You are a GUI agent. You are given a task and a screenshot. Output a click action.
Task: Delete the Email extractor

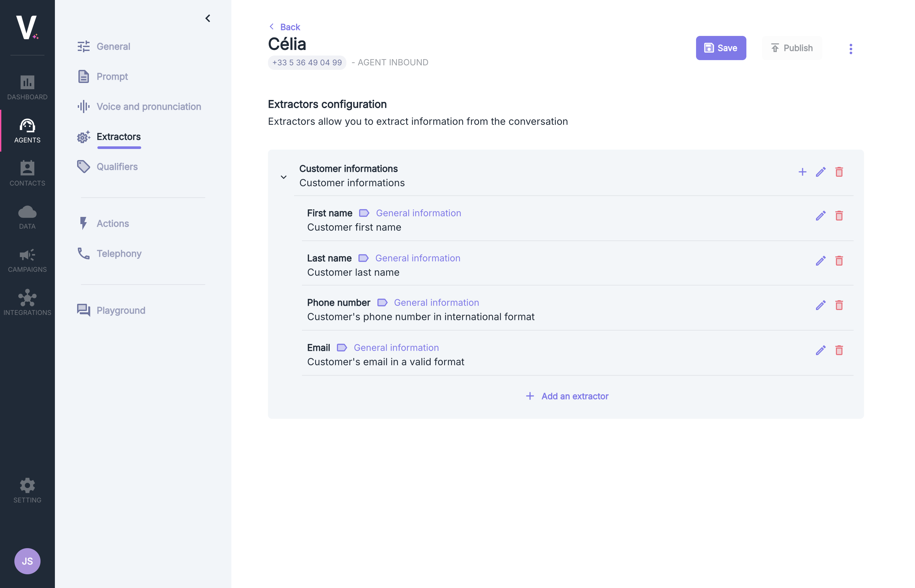point(839,350)
